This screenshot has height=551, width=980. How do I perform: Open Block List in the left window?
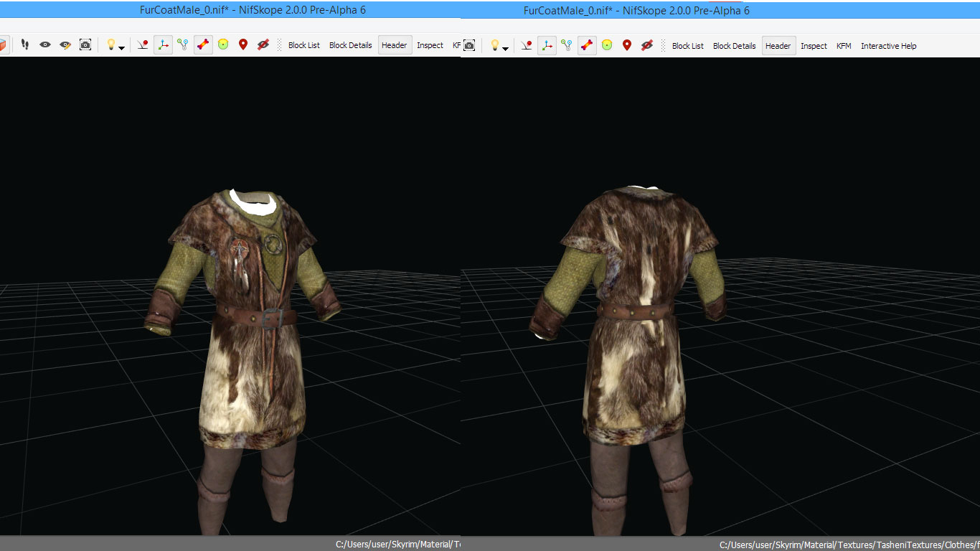click(x=304, y=45)
